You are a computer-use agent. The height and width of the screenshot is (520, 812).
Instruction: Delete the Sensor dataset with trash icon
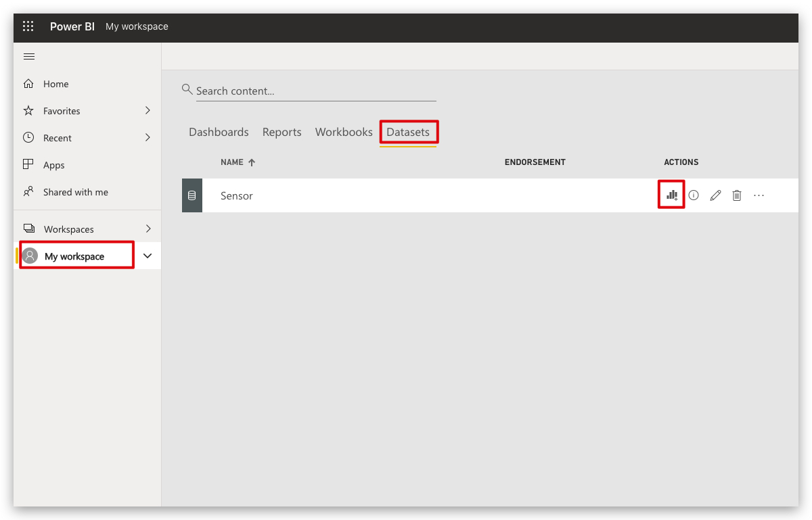coord(737,195)
